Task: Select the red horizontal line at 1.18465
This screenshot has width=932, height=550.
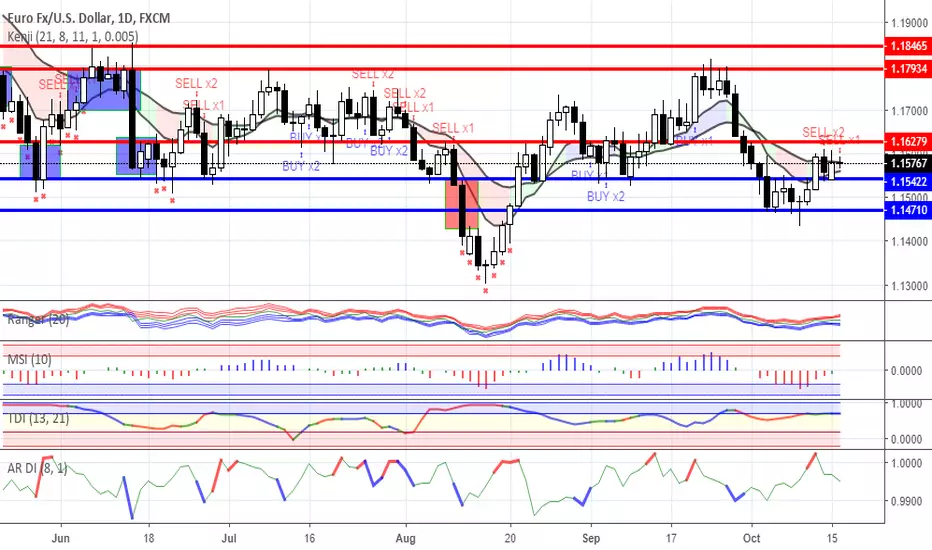Action: point(442,46)
